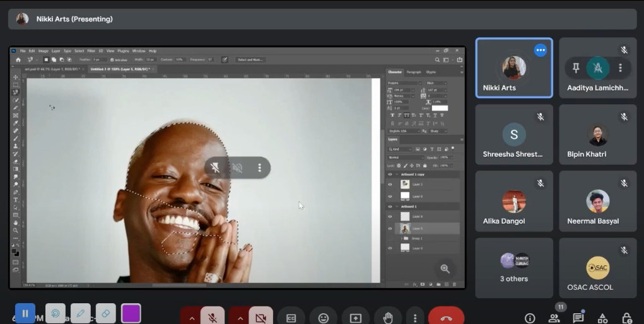Open audio settings arrow beside microphone

[x=192, y=318]
